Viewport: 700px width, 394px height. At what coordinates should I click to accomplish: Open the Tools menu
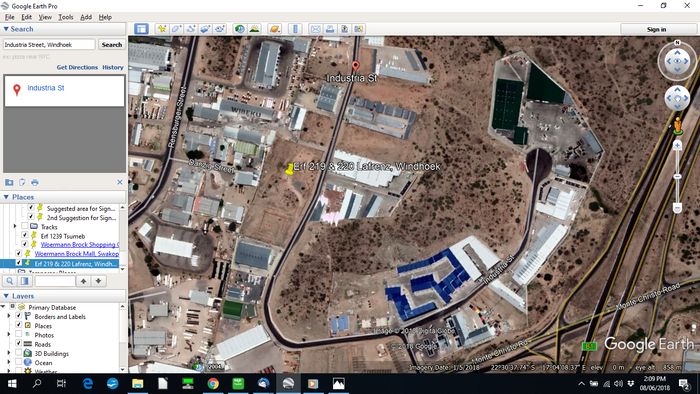pos(66,17)
